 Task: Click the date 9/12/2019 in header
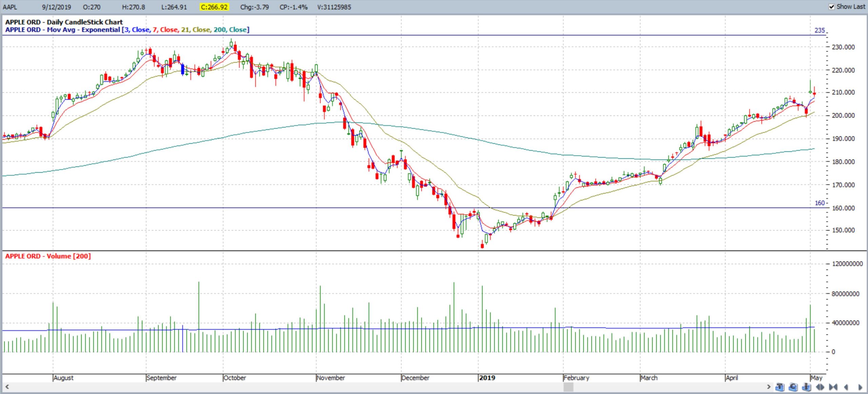tap(56, 7)
